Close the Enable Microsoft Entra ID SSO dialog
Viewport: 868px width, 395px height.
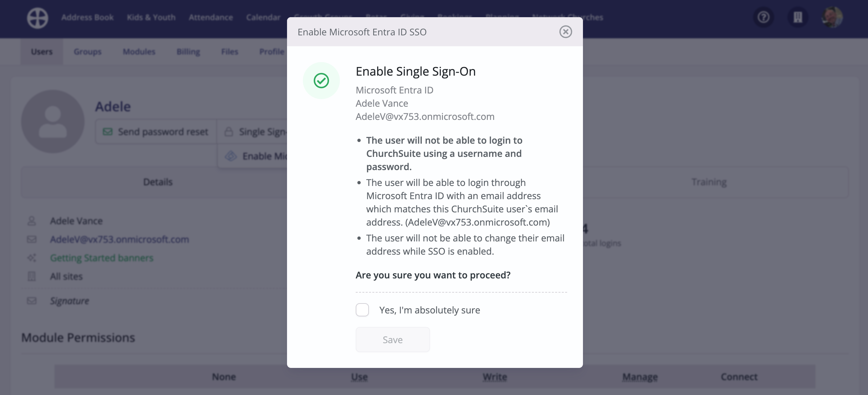565,32
